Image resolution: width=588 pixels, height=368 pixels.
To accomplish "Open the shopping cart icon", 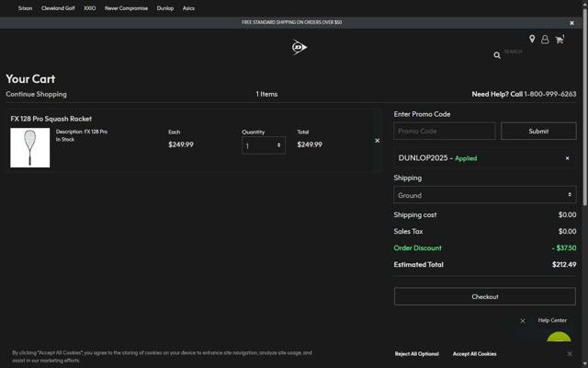I will point(560,39).
